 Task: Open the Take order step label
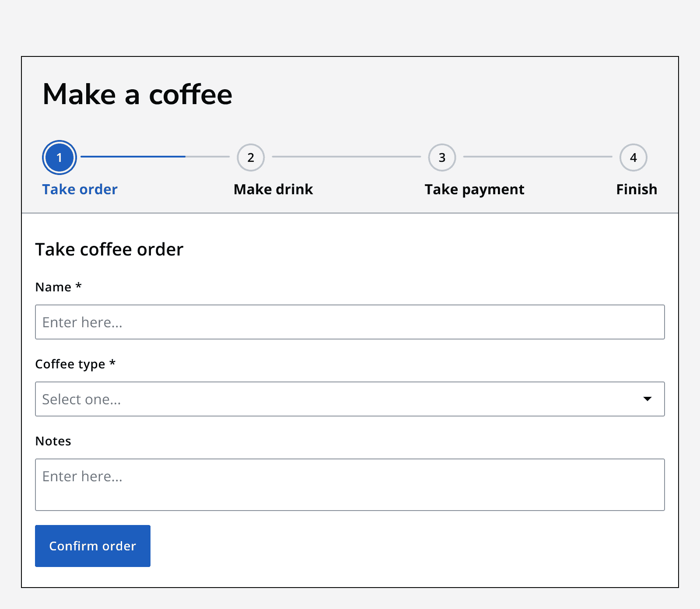point(80,189)
